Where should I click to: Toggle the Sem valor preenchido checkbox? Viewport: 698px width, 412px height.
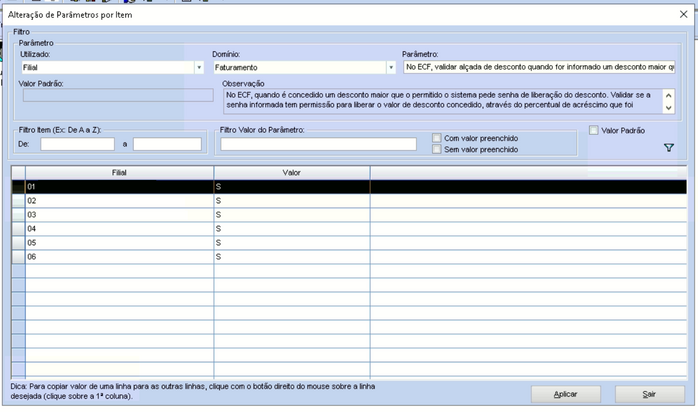click(x=436, y=149)
